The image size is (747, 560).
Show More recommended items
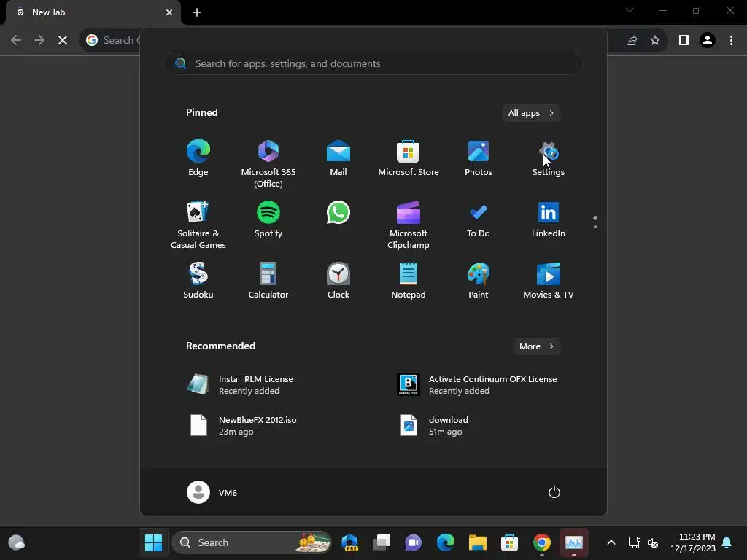tap(536, 346)
